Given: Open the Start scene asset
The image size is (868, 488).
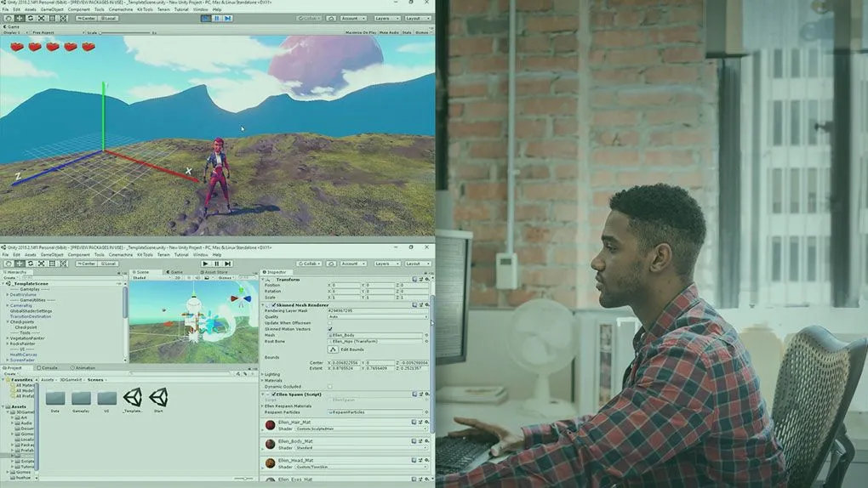Looking at the screenshot, I should coord(158,400).
